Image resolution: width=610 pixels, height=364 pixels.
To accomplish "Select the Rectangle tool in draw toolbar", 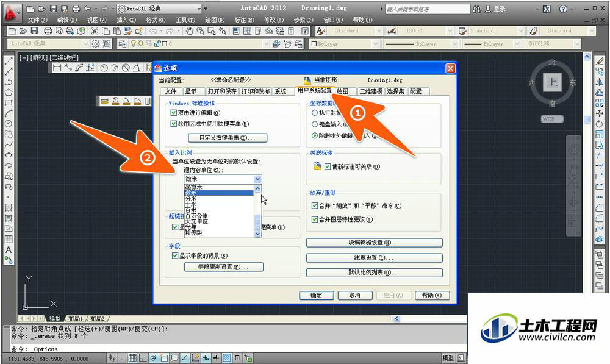I will click(8, 103).
